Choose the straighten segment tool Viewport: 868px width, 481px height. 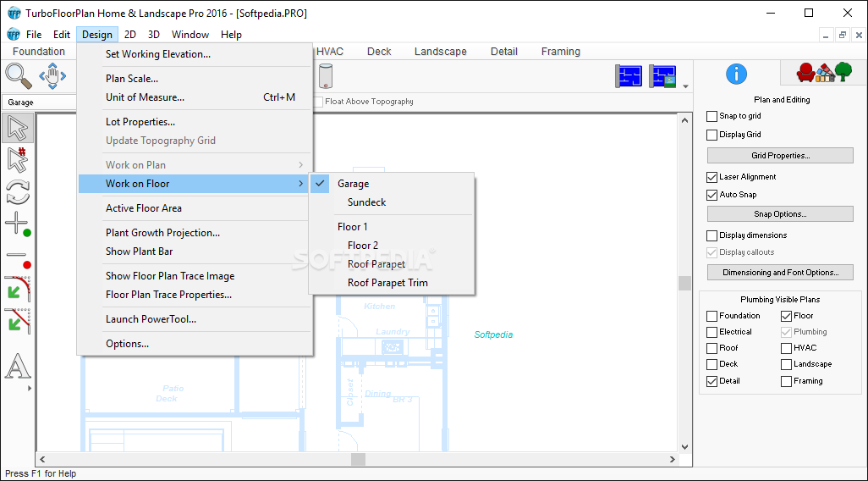pos(18,321)
